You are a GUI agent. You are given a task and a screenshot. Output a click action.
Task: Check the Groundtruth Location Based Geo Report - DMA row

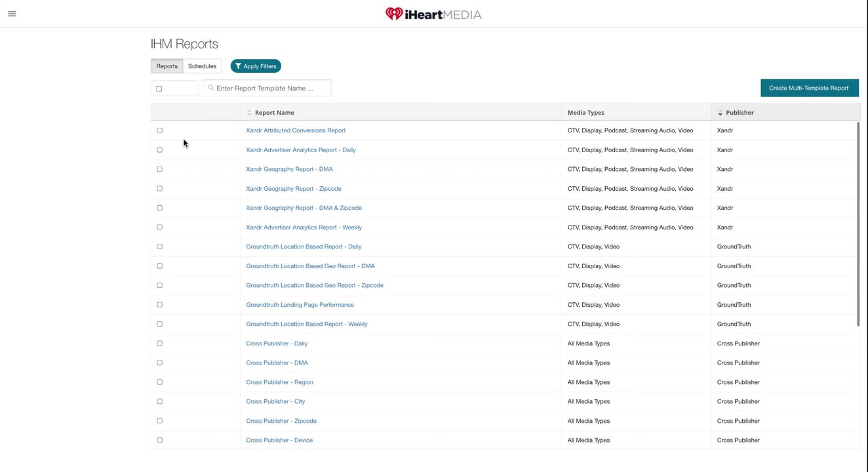159,266
